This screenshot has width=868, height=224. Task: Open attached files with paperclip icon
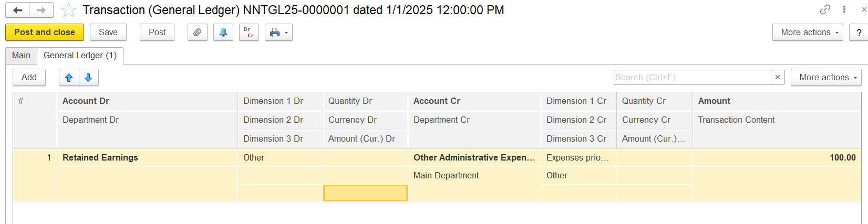click(197, 33)
